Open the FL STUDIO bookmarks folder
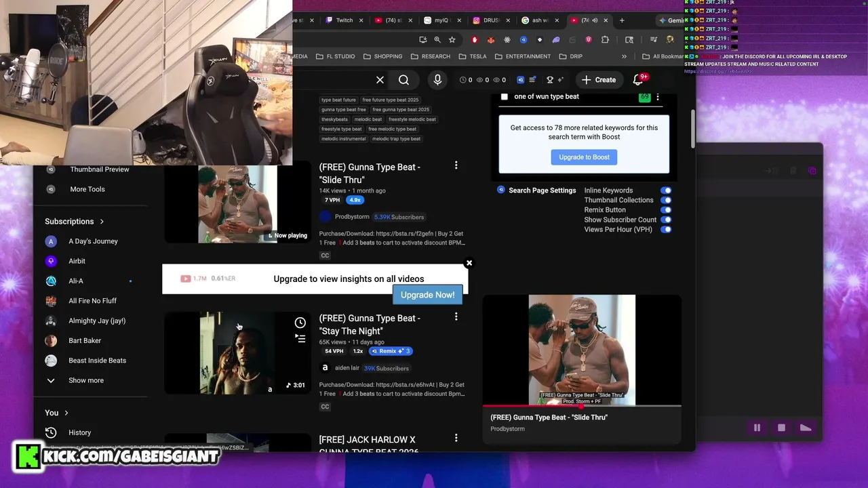The width and height of the screenshot is (868, 488). coord(334,56)
